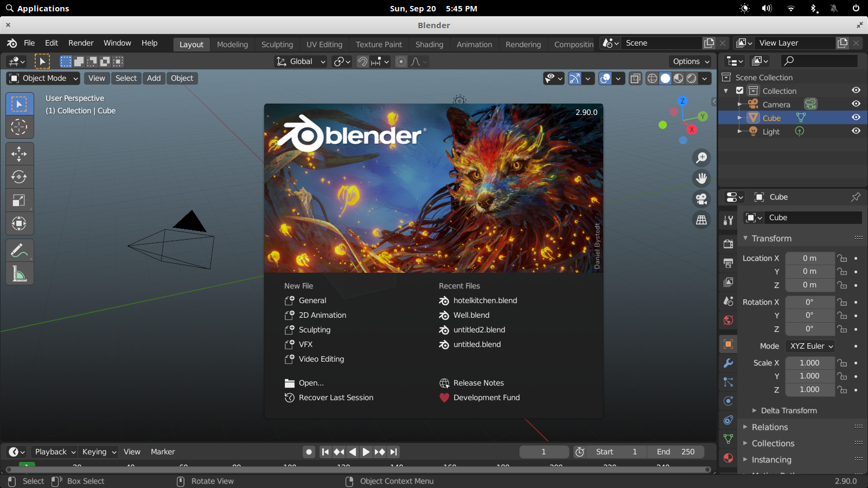Open the Render properties tab
Viewport: 868px width, 488px height.
click(728, 244)
